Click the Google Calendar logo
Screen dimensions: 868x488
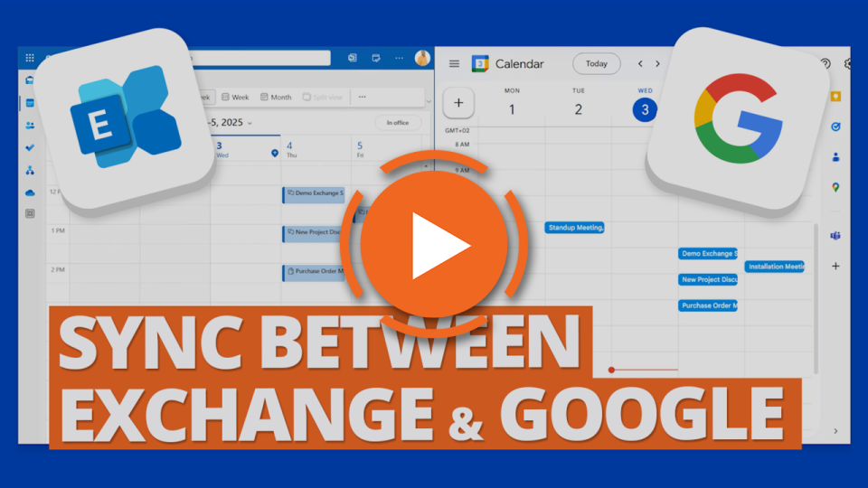(480, 63)
